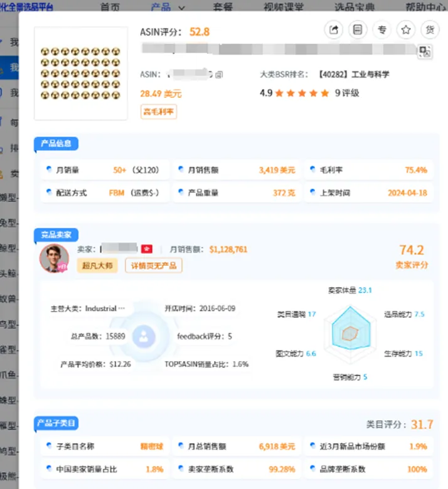Image resolution: width=448 pixels, height=489 pixels.
Task: Click the 产品信息 section label
Action: click(x=56, y=144)
